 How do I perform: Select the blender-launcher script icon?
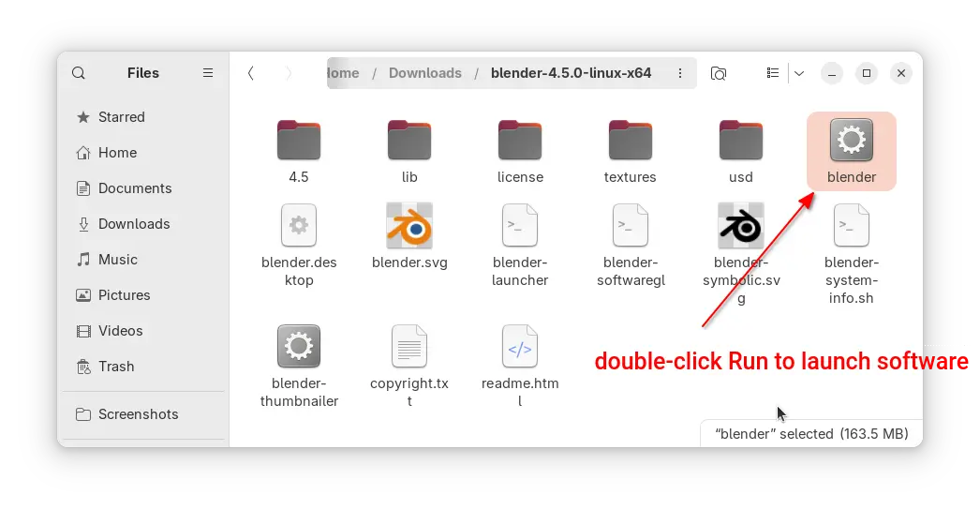520,225
